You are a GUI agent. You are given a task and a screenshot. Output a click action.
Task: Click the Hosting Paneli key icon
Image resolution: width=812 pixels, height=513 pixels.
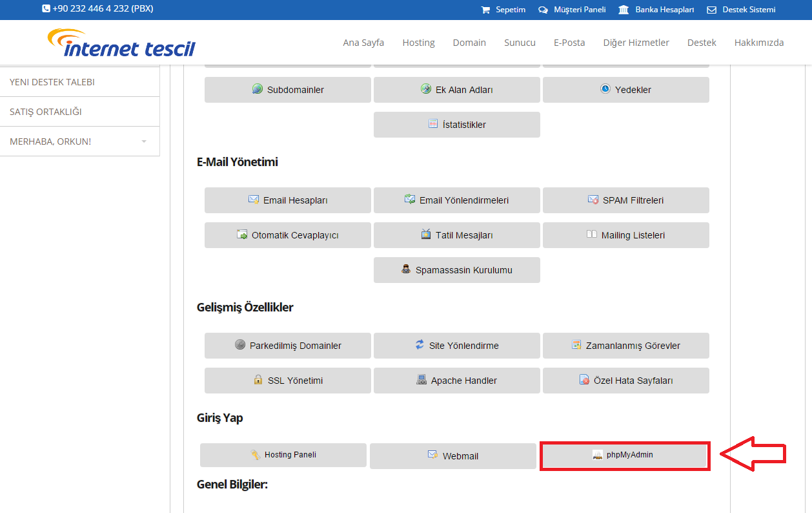click(255, 455)
